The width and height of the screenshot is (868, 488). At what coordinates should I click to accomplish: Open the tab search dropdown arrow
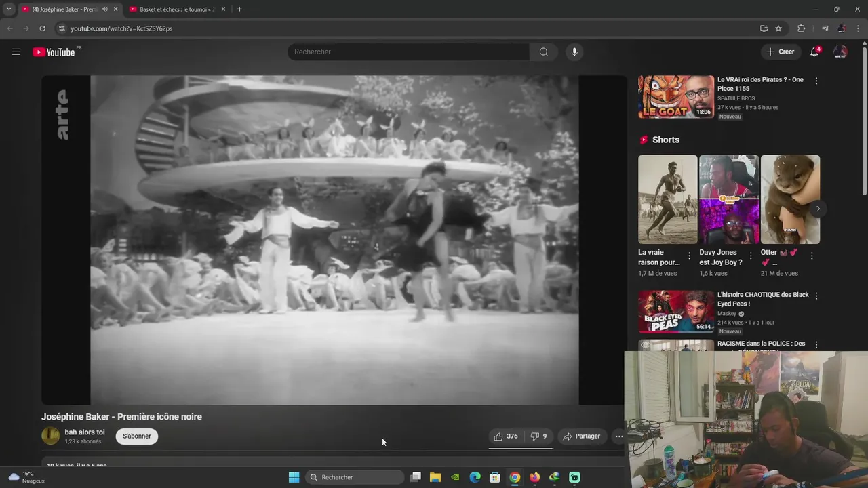click(x=8, y=9)
